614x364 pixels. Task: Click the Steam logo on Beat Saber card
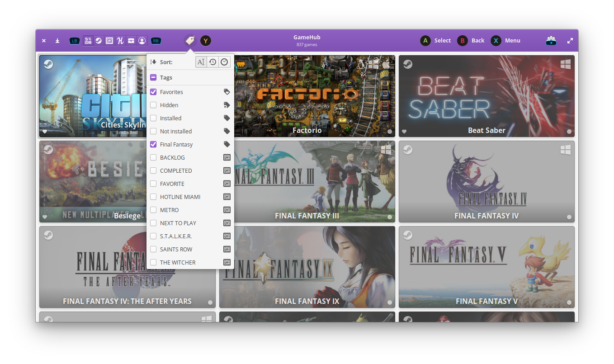[408, 64]
